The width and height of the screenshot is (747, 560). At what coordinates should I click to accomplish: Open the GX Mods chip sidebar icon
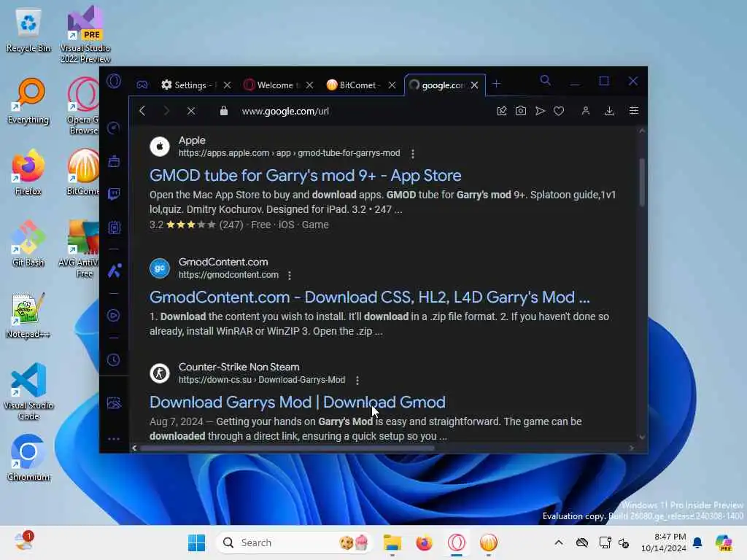pyautogui.click(x=114, y=227)
